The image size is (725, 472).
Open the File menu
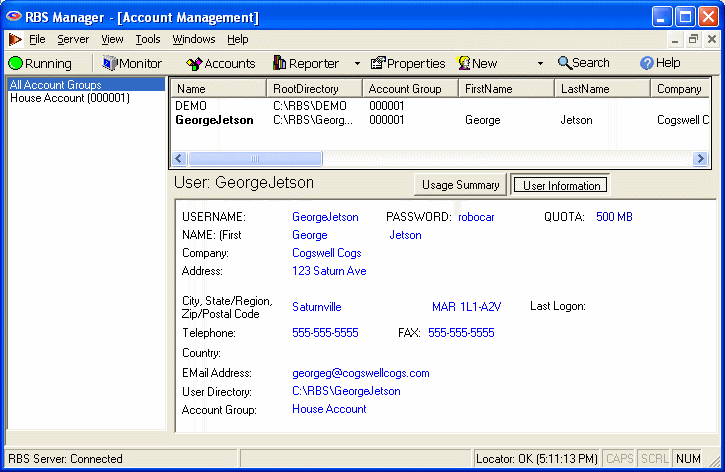point(37,39)
